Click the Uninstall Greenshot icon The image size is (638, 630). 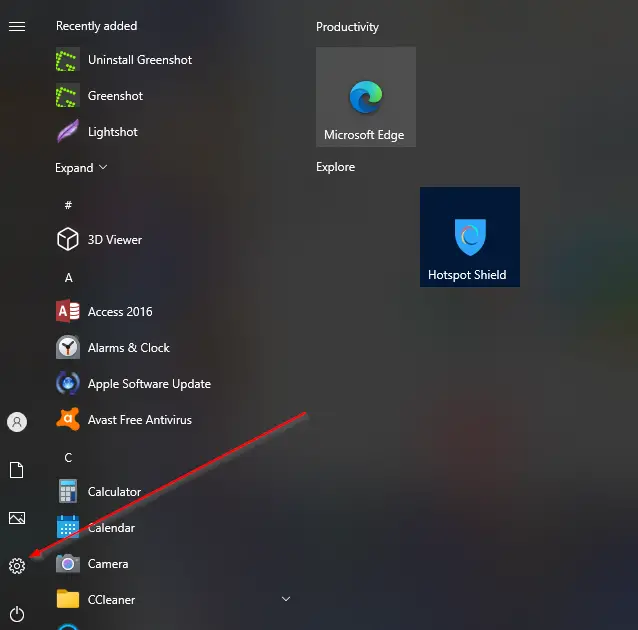pos(68,60)
